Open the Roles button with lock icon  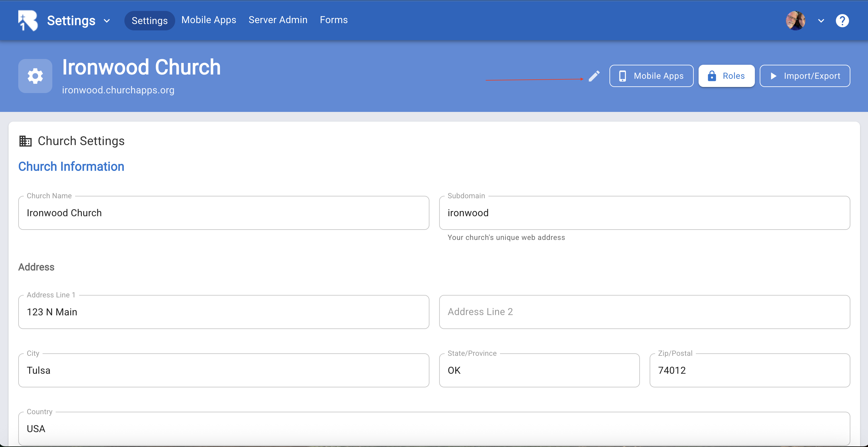[726, 76]
